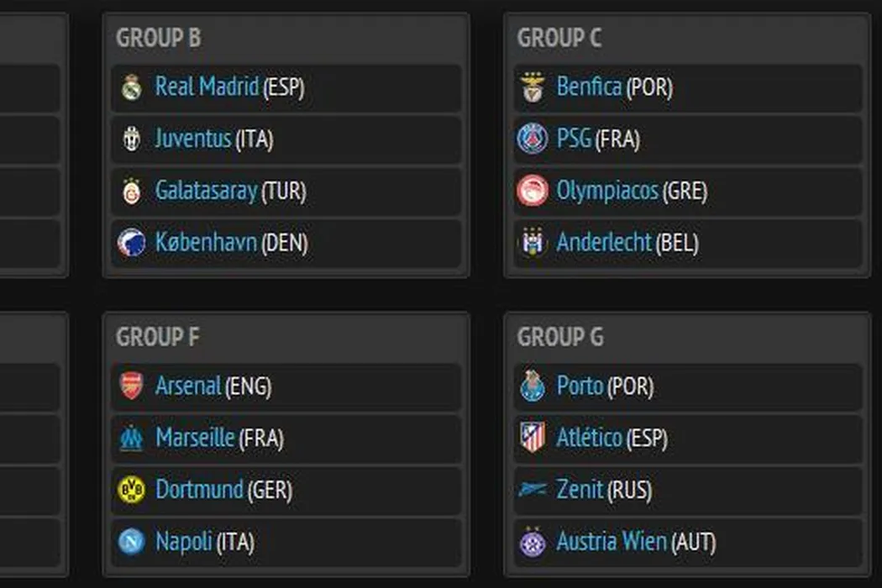
Task: Click the Napoli blue N badge
Action: click(x=132, y=542)
